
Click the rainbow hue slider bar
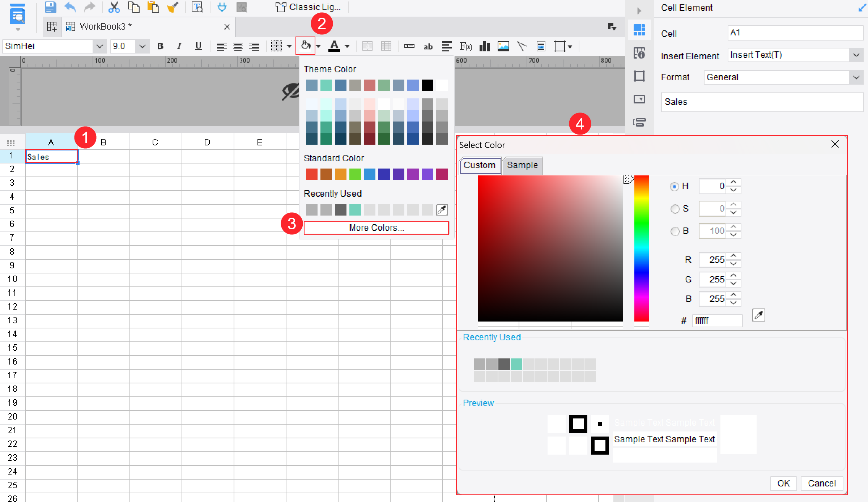[641, 248]
